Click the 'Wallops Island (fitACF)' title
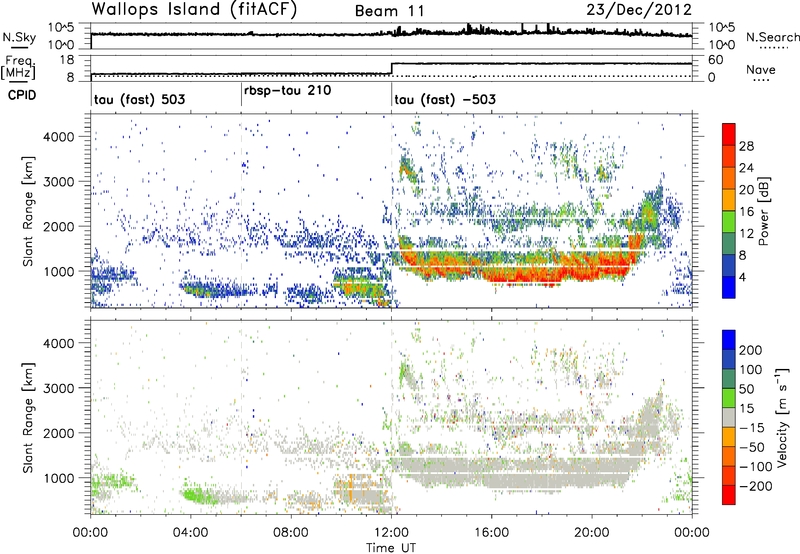800x554 pixels. (x=194, y=10)
